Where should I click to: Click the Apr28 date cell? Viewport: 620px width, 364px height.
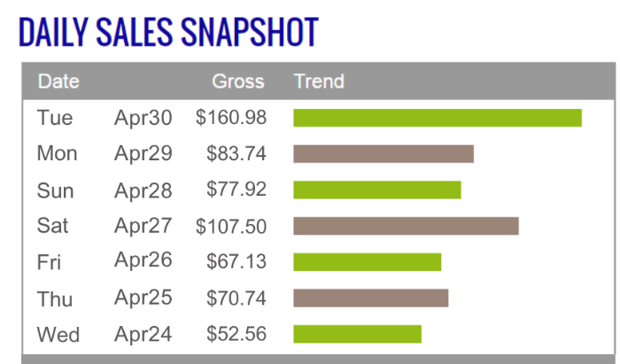coord(143,190)
